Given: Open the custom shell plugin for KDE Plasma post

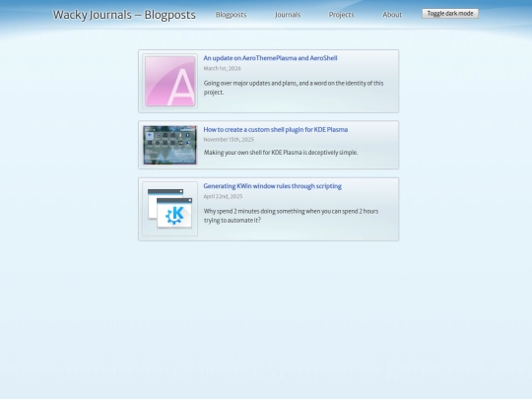Looking at the screenshot, I should click(x=276, y=130).
